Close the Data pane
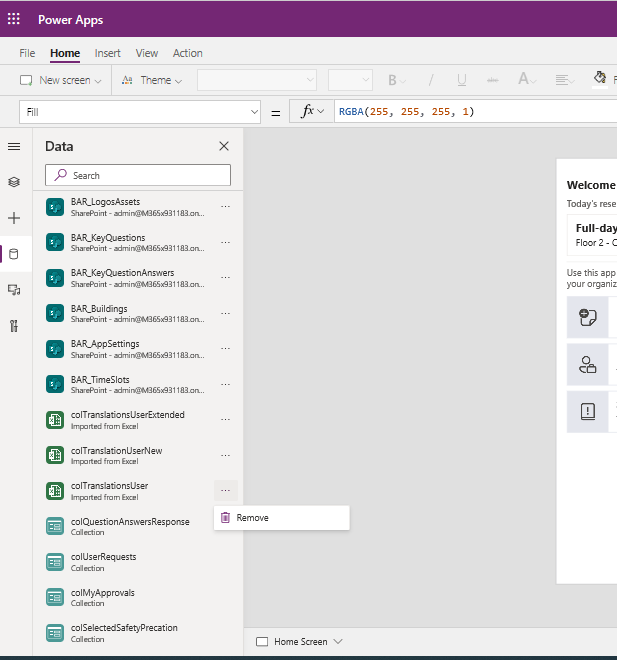The width and height of the screenshot is (617, 660). [x=224, y=146]
